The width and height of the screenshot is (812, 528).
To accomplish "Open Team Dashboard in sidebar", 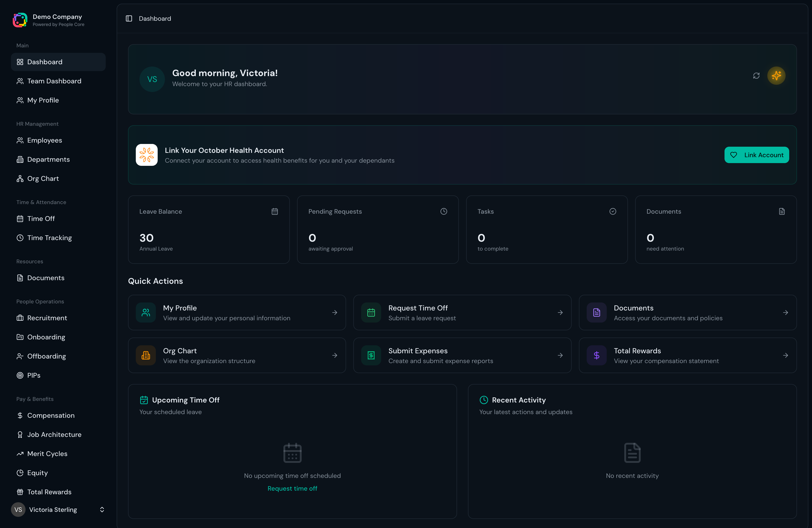I will click(x=54, y=81).
